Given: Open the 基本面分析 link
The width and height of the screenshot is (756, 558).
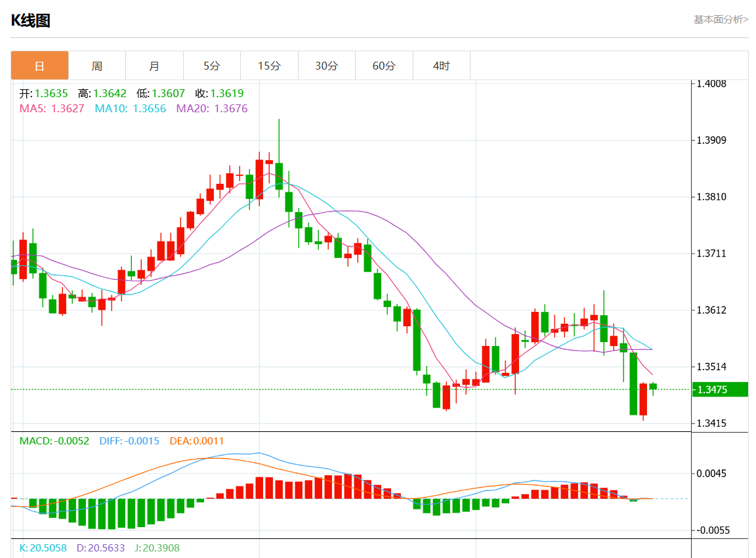Looking at the screenshot, I should coord(721,20).
